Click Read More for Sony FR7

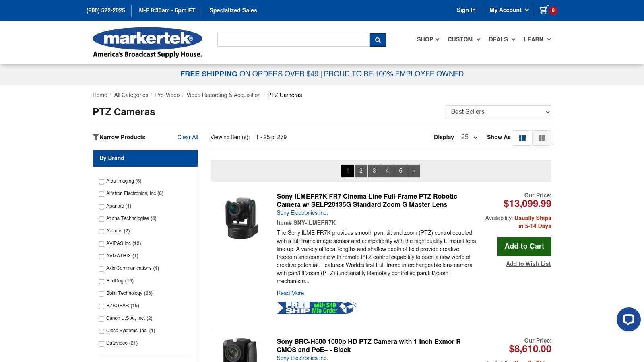click(290, 293)
